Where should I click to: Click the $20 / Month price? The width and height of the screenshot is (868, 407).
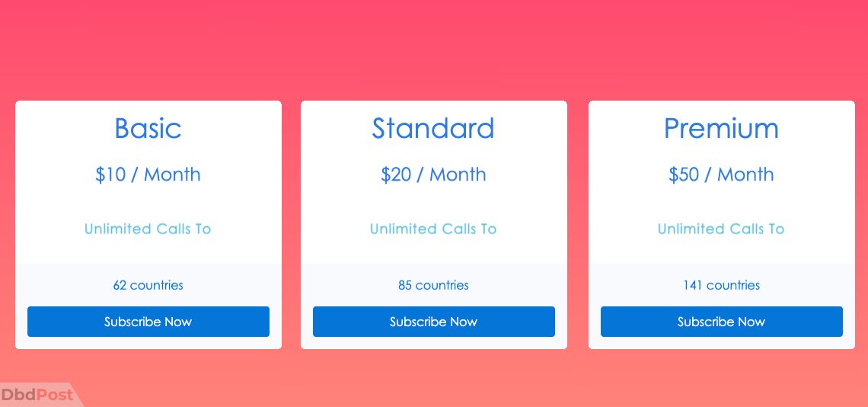[x=433, y=175]
